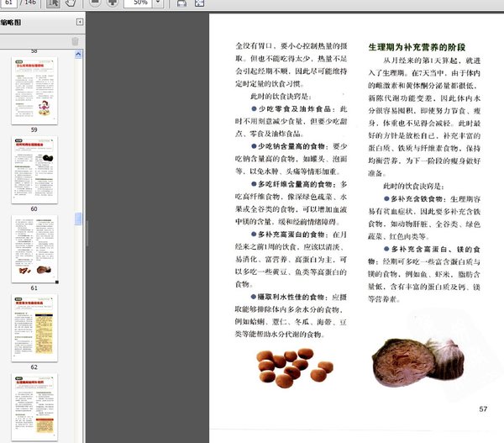This screenshot has width=504, height=443.
Task: Click bullet text 多补充高蛋白的食物
Action: pos(291,235)
